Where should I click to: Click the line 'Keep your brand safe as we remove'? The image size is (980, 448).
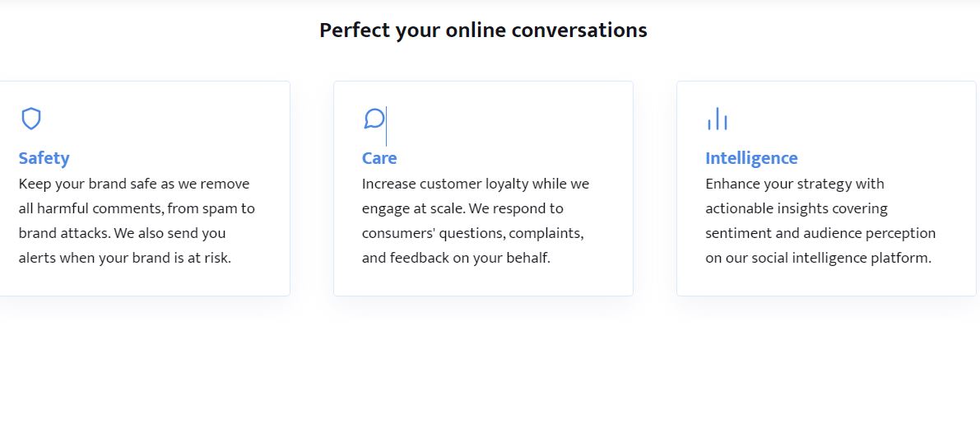(134, 184)
